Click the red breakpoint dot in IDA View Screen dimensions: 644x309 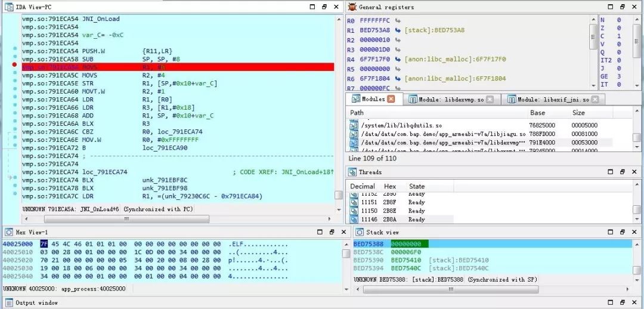(14, 64)
